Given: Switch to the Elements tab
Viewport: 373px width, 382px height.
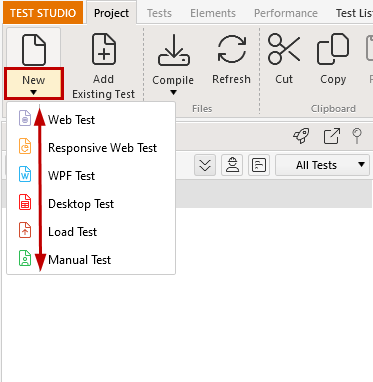Looking at the screenshot, I should coord(213,13).
